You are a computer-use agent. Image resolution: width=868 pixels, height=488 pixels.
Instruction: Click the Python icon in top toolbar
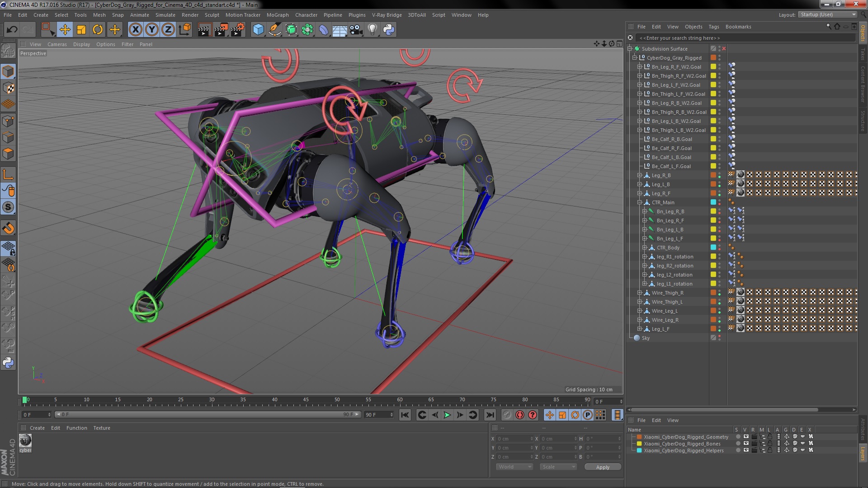point(389,30)
